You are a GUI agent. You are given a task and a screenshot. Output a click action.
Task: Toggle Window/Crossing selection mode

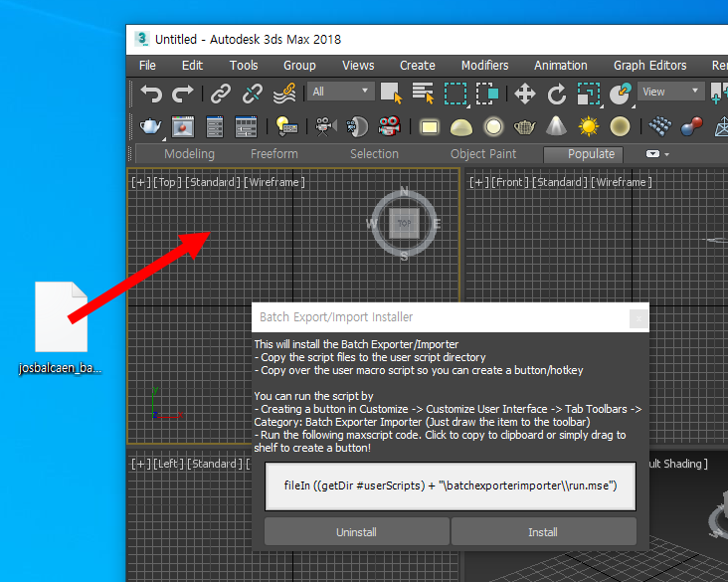pyautogui.click(x=487, y=94)
